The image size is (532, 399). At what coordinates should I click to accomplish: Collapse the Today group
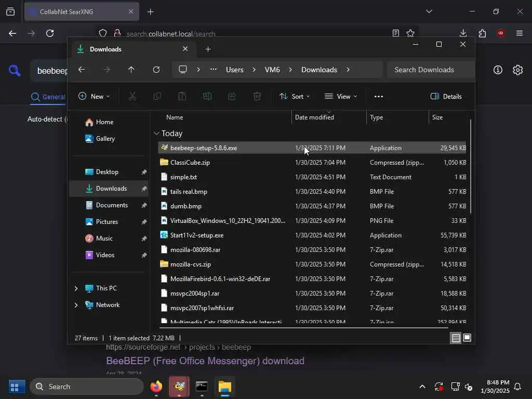156,134
